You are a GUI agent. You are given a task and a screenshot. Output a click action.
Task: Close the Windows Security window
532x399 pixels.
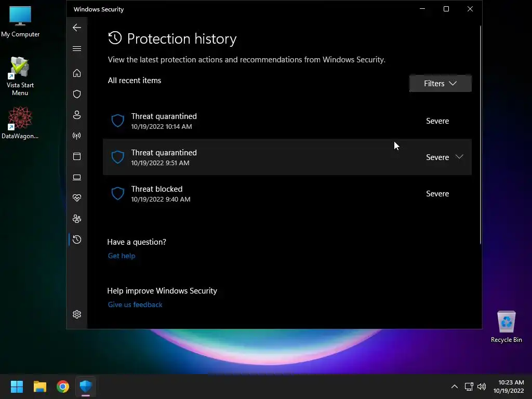click(x=470, y=9)
